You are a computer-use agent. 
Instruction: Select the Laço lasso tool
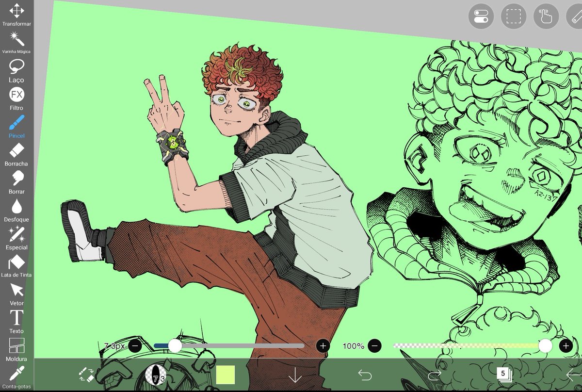[16, 71]
